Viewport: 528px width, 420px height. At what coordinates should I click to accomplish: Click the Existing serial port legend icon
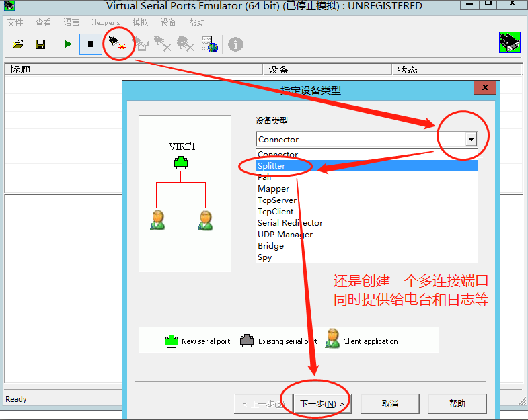coord(247,341)
